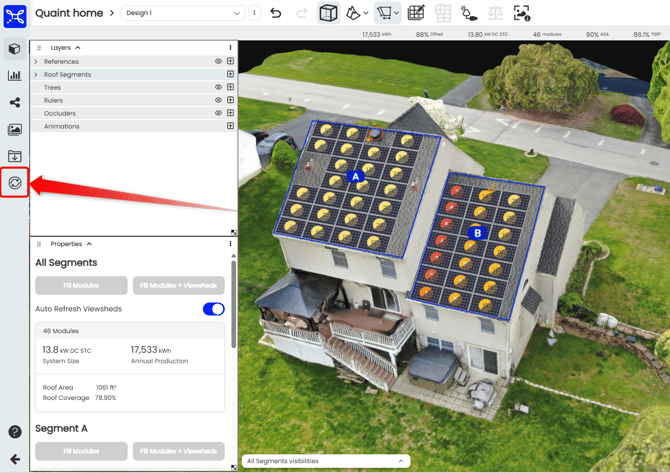This screenshot has height=473, width=670.
Task: Click Fill Modules button under All Segments
Action: [x=81, y=286]
